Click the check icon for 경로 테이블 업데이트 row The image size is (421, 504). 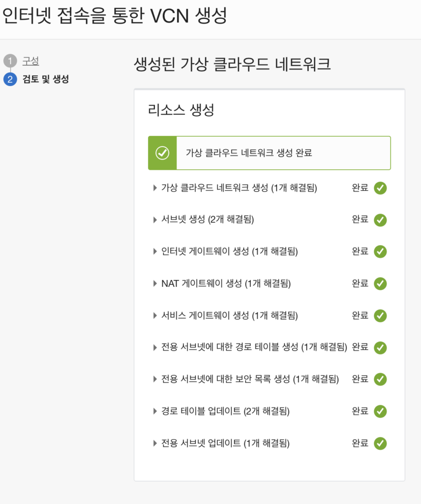point(380,411)
